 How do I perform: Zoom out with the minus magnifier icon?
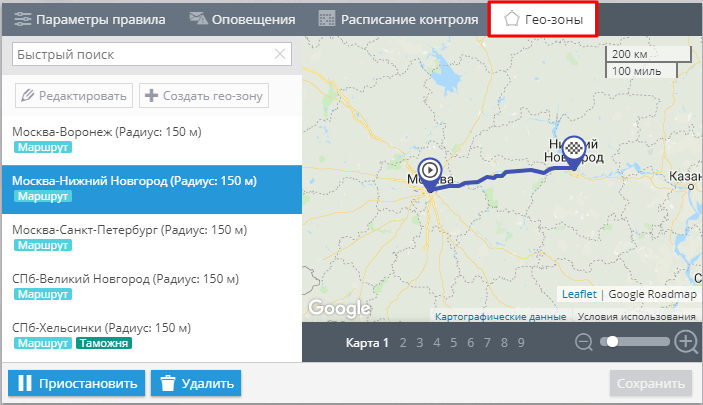(584, 342)
